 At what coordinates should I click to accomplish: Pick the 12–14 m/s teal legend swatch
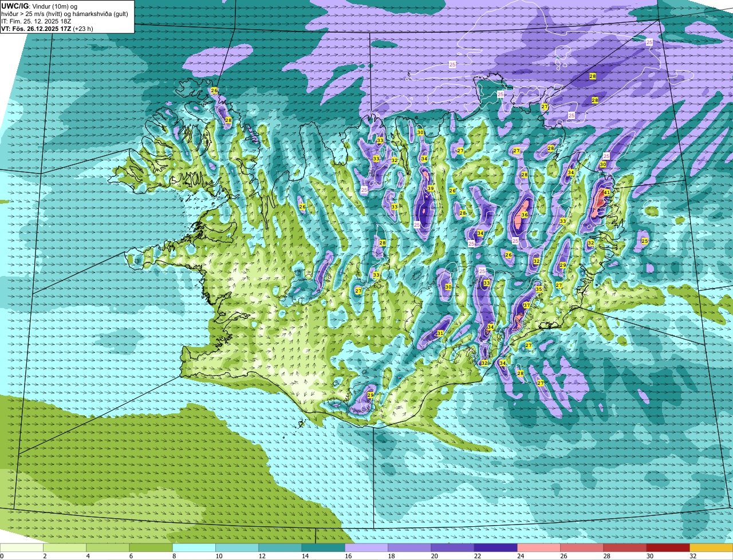[x=280, y=547]
